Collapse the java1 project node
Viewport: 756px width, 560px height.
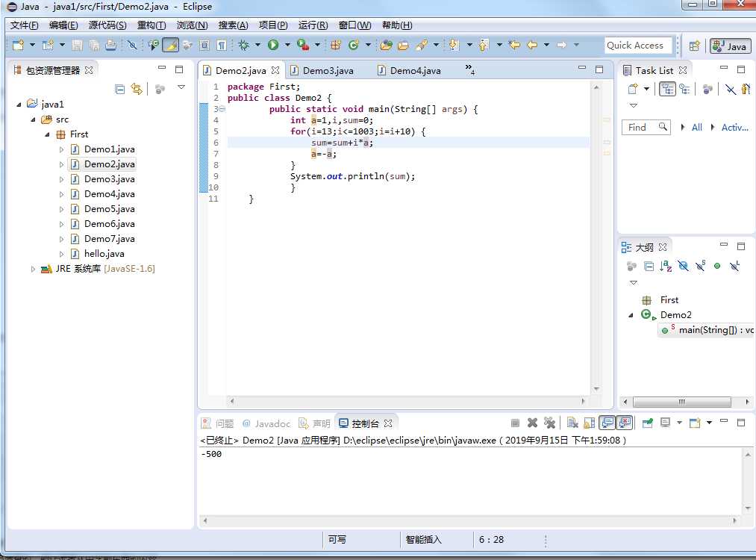pyautogui.click(x=19, y=105)
